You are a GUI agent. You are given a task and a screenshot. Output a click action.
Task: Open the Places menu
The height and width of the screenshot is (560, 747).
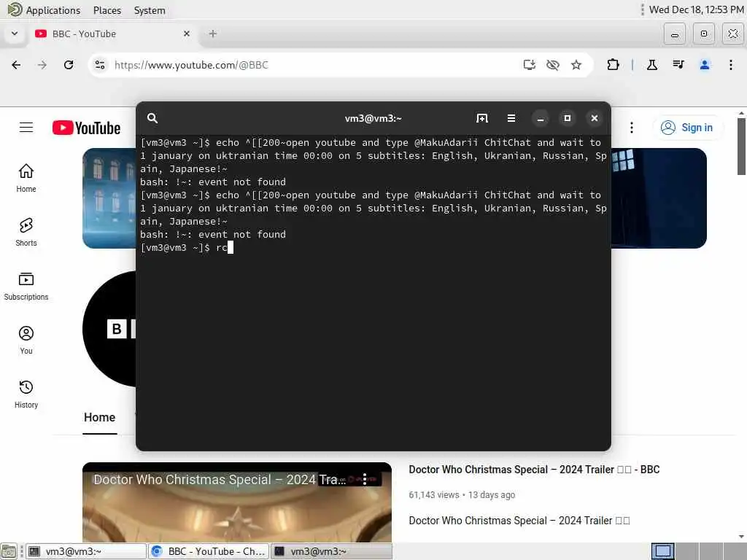107,10
